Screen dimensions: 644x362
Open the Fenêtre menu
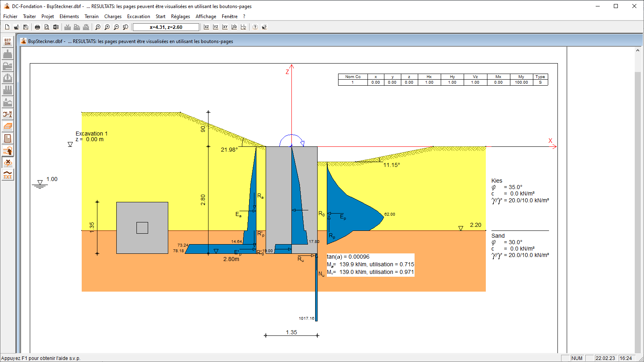(229, 16)
